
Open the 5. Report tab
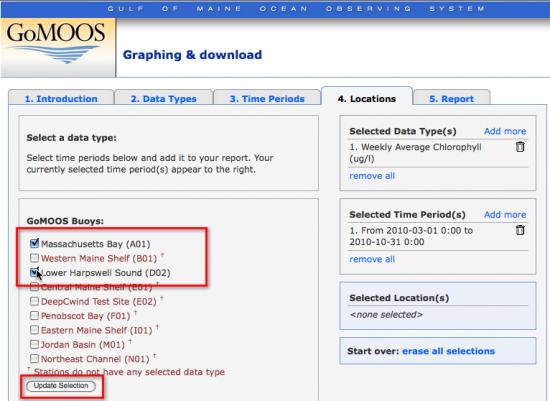451,98
